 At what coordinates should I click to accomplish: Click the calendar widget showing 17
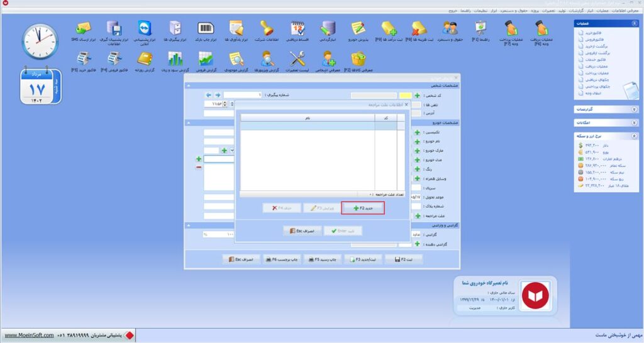tap(40, 86)
